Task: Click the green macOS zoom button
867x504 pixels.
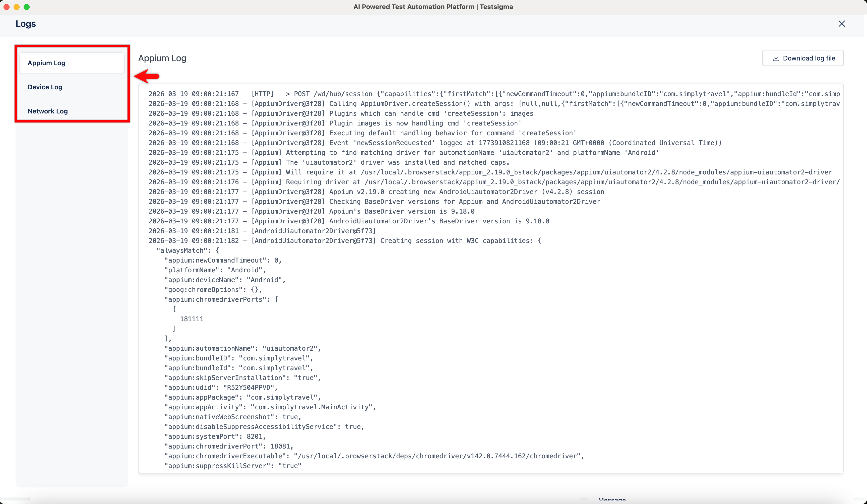Action: tap(27, 7)
